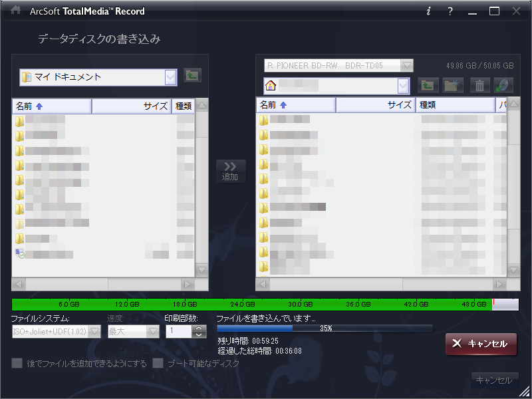532x399 pixels.
Task: Click the up-folder icon beside マイ ドキュメント
Action: click(x=192, y=75)
